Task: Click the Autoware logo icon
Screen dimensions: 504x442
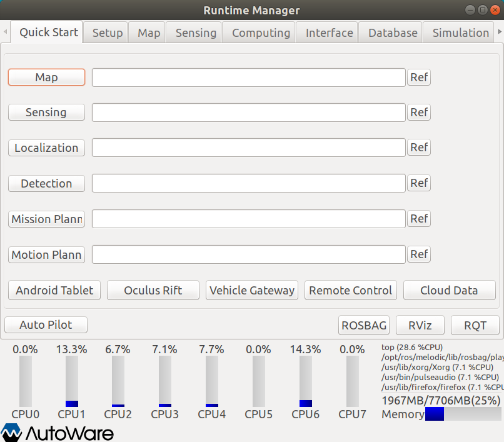Action: pyautogui.click(x=13, y=432)
